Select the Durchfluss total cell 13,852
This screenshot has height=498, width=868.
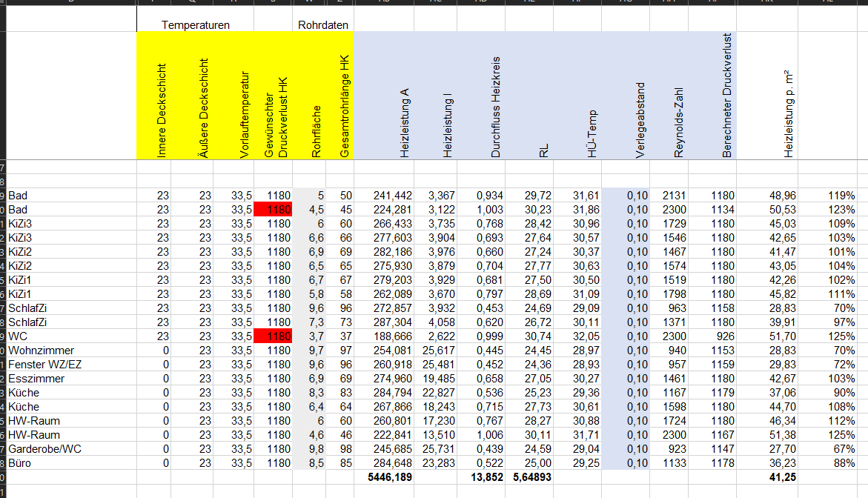point(482,477)
